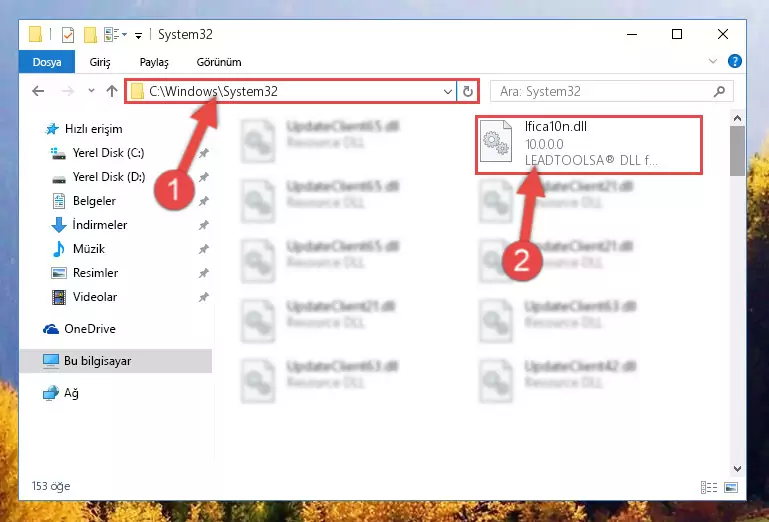Switch to the Paylaş ribbon tab
This screenshot has height=522, width=769.
154,62
